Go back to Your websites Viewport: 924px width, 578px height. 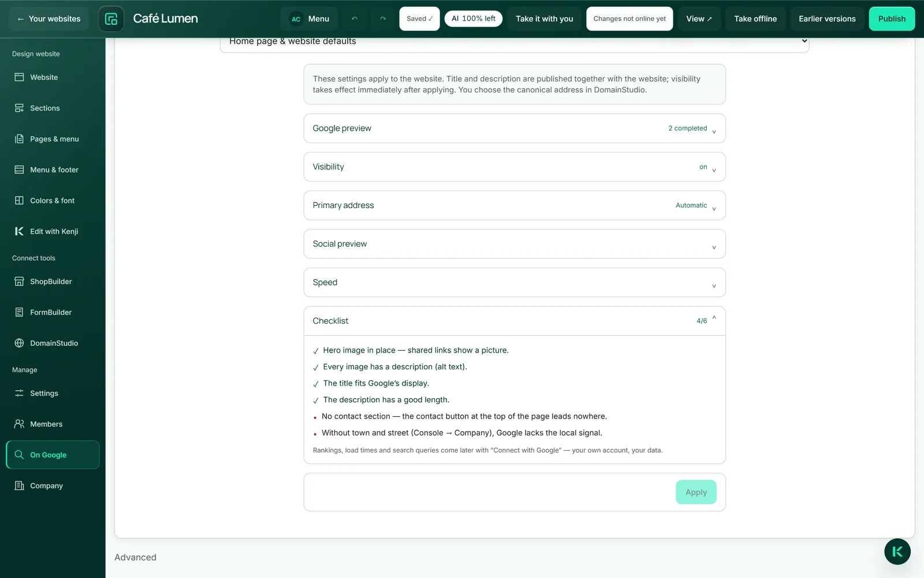(x=49, y=18)
